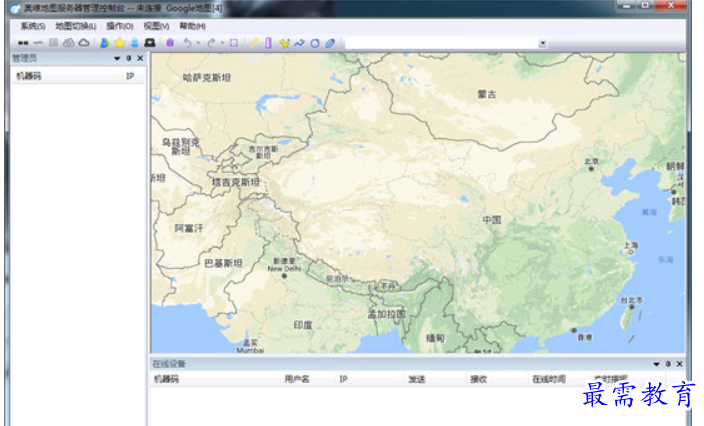Image resolution: width=704 pixels, height=426 pixels.
Task: Click the plain cloud toolbar icon
Action: click(x=84, y=43)
